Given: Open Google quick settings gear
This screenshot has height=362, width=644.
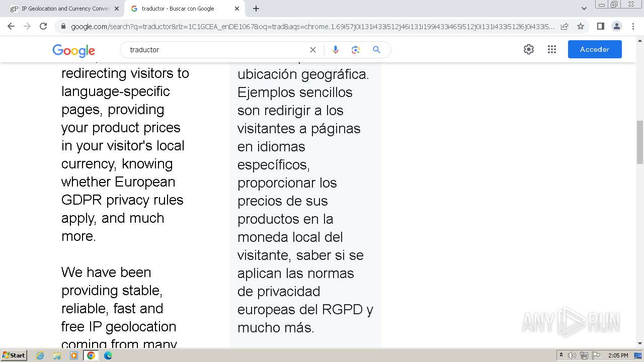Looking at the screenshot, I should pos(529,49).
